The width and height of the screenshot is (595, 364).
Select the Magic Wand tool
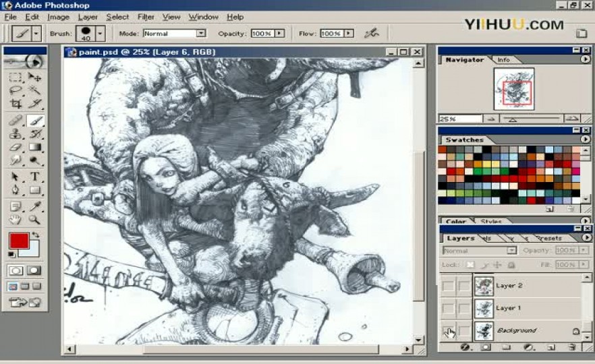click(x=35, y=90)
